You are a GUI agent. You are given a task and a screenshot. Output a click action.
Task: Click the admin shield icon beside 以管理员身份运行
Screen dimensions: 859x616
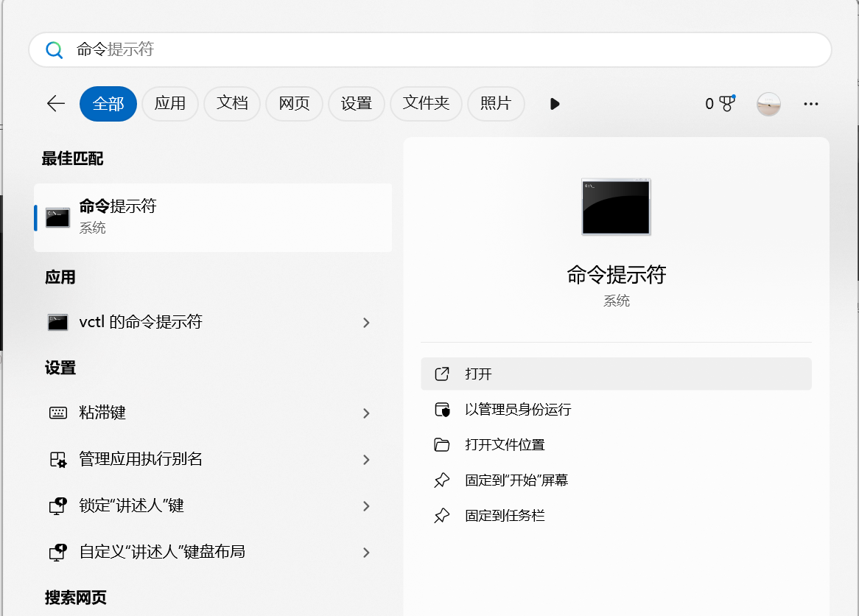click(x=441, y=409)
